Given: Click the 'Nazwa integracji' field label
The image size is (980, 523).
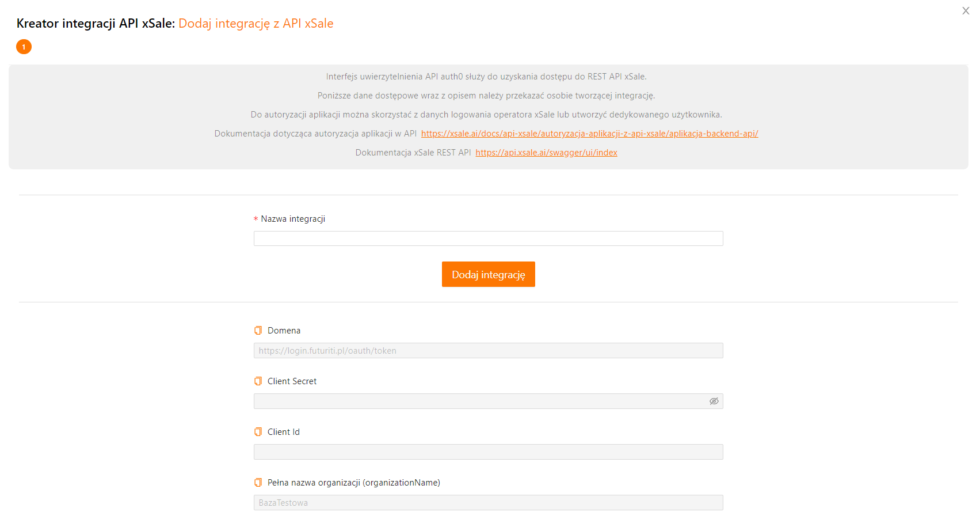Looking at the screenshot, I should (x=293, y=219).
